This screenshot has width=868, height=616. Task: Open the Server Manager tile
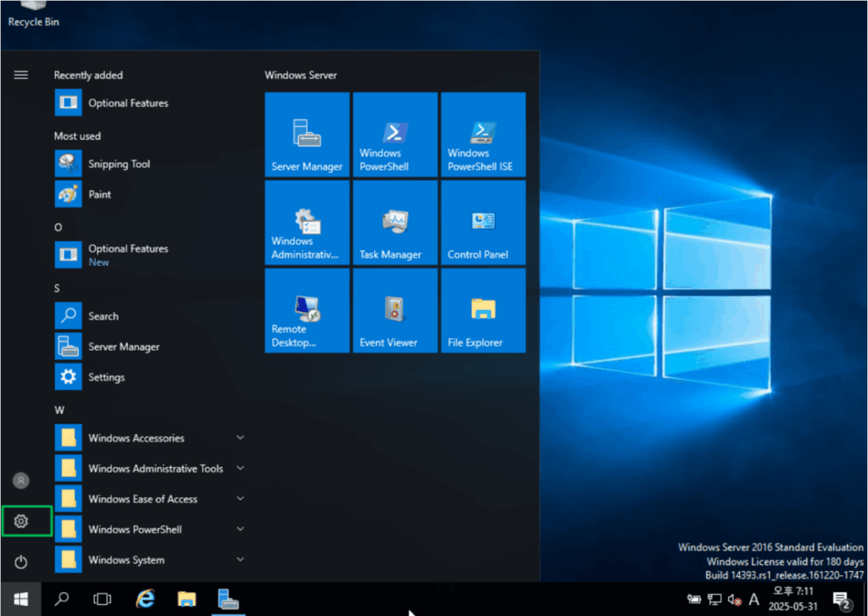pyautogui.click(x=307, y=134)
